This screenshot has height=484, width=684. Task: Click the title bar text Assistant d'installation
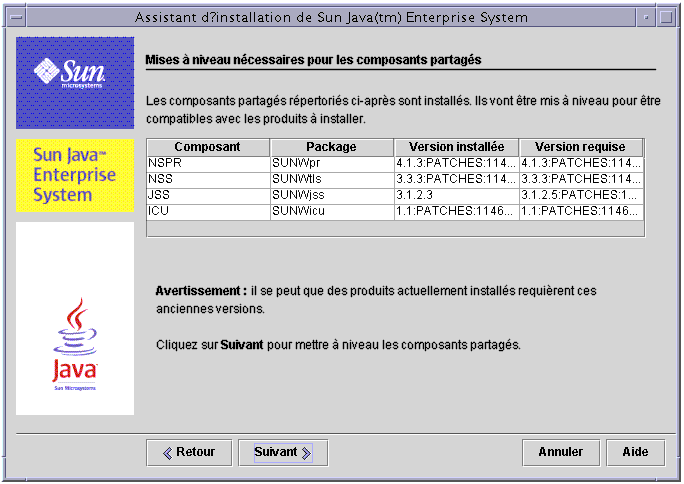click(331, 17)
